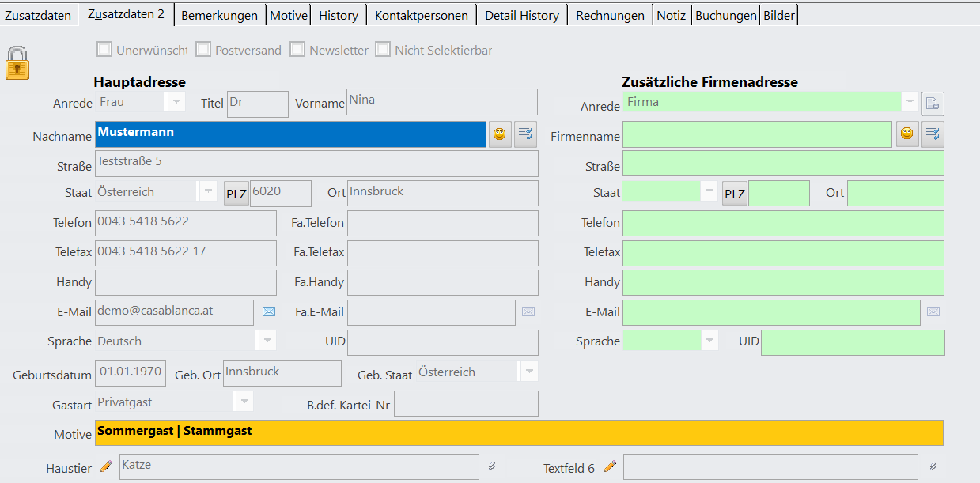Viewport: 980px width, 483px height.
Task: Open the Bemerkungen tab
Action: click(220, 16)
